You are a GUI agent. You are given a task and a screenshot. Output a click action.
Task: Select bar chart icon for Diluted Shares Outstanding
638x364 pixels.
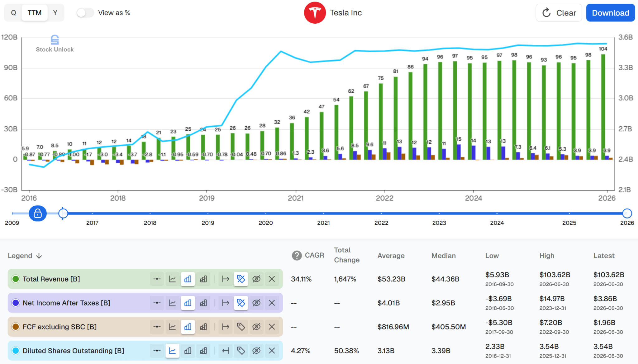[x=188, y=351]
